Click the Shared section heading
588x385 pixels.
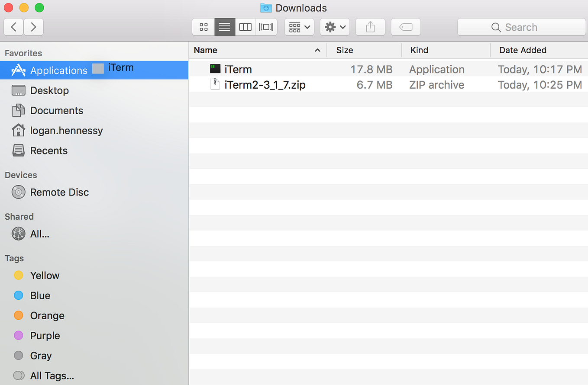pos(19,217)
